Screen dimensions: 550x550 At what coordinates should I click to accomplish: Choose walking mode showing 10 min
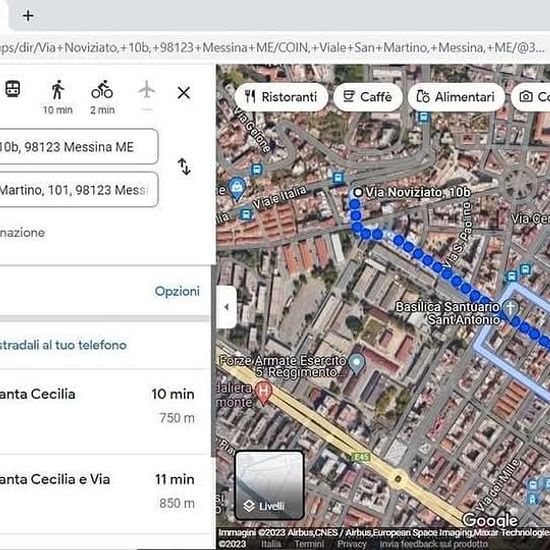[58, 97]
